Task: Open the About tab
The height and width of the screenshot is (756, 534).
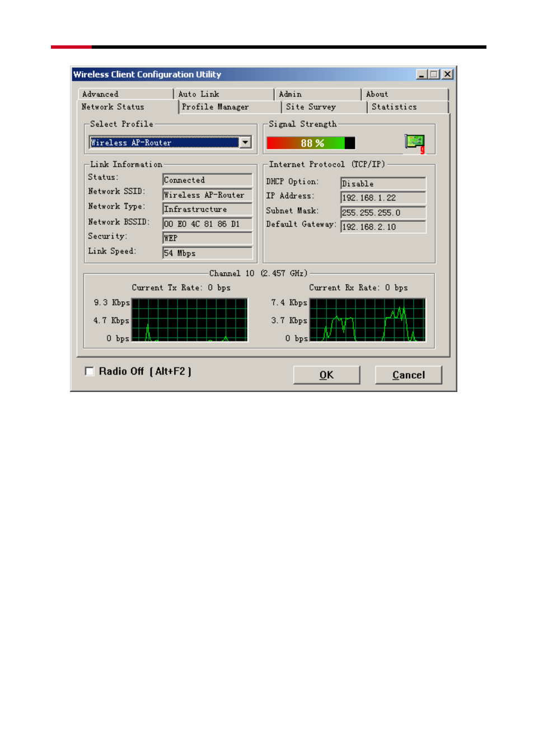Action: [405, 94]
